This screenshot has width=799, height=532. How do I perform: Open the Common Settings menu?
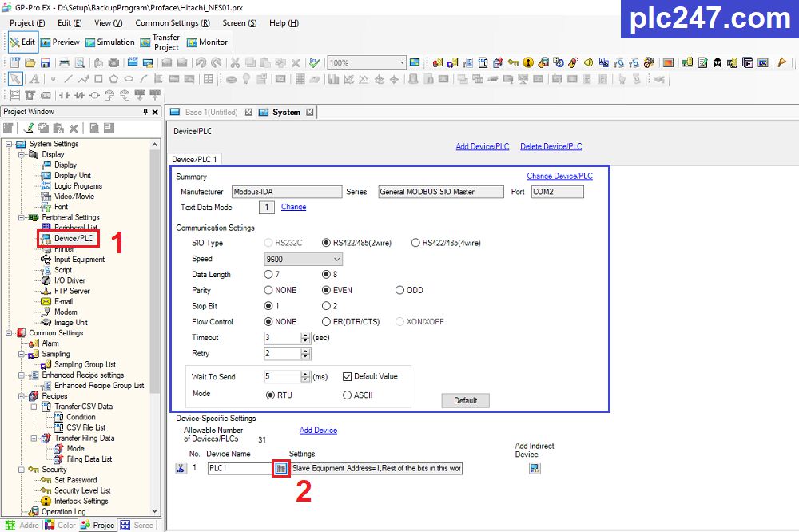(x=172, y=23)
